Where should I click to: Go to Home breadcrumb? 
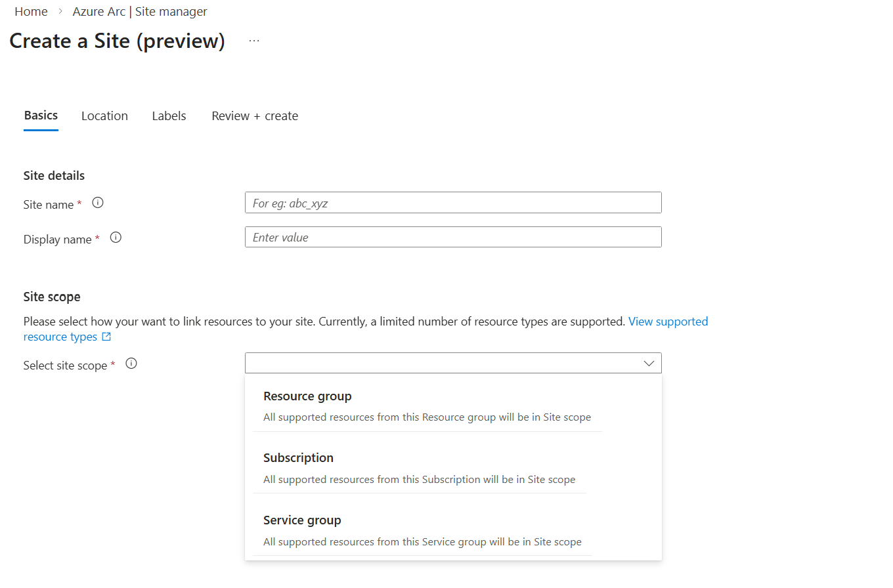point(31,12)
